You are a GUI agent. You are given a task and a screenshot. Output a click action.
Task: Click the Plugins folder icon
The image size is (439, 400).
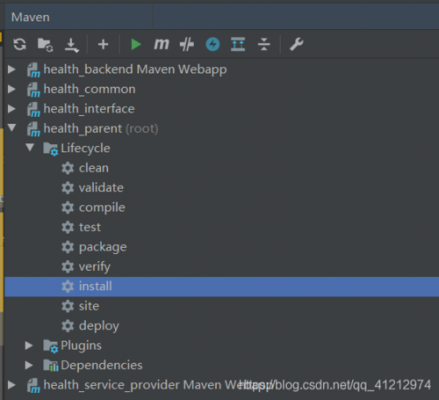click(51, 346)
